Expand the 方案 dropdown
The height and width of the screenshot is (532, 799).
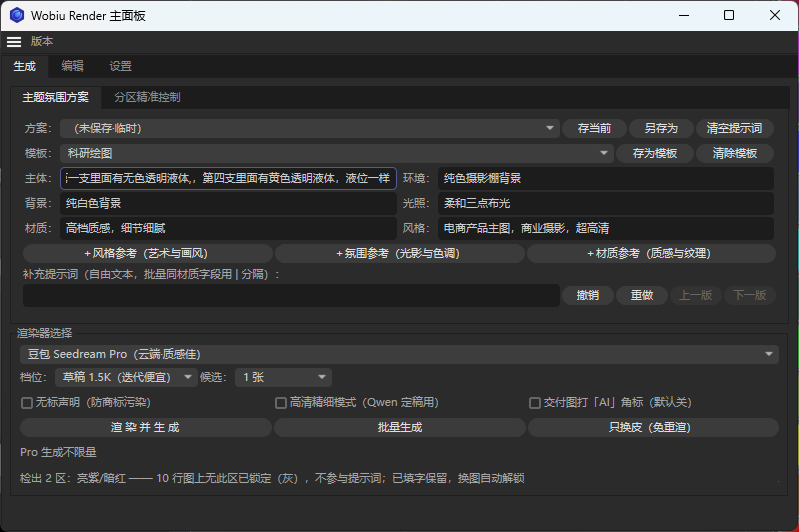pos(310,128)
